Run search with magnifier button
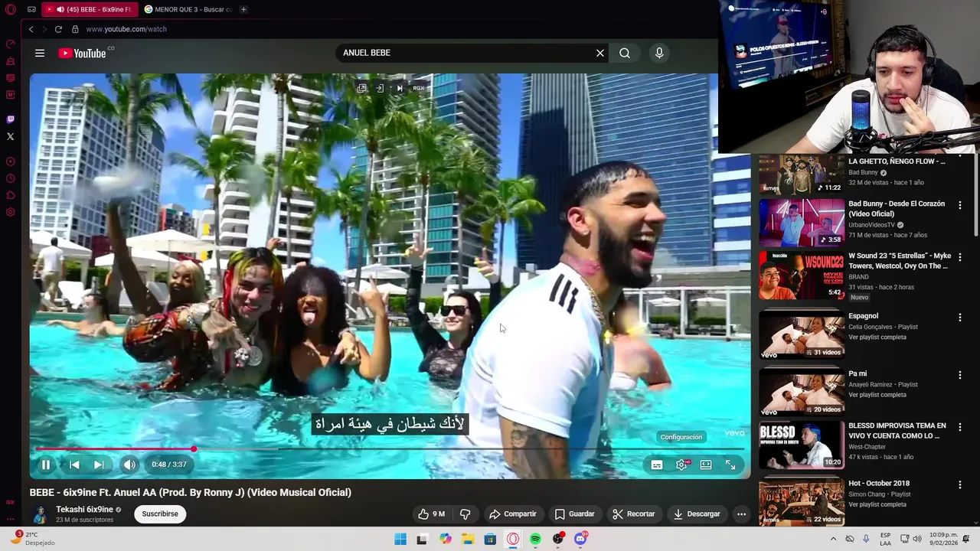This screenshot has width=980, height=551. [x=625, y=53]
